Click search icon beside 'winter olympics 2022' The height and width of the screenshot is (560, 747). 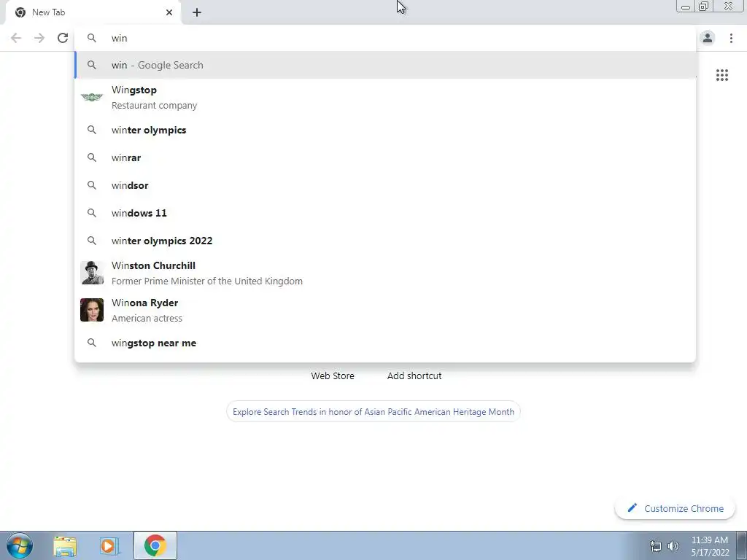tap(92, 241)
